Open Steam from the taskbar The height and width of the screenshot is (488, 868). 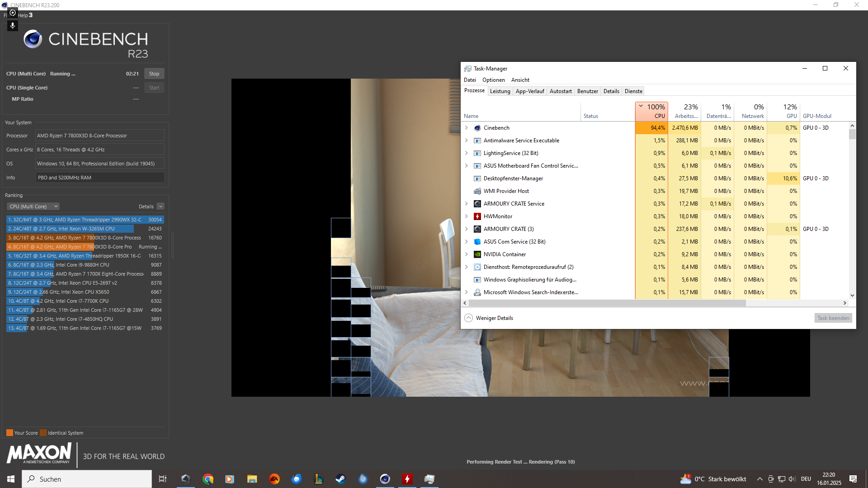(340, 479)
